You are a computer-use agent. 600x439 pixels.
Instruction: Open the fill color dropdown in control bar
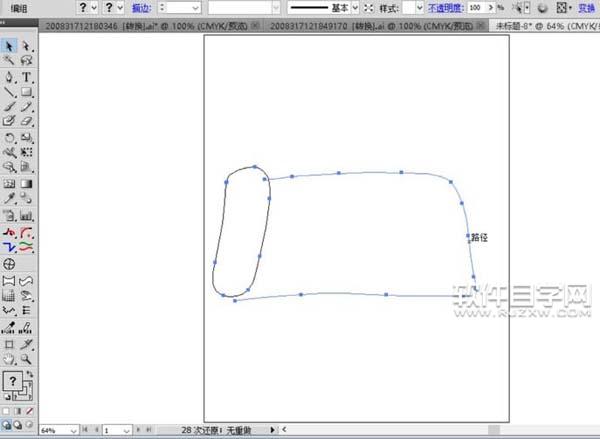94,8
